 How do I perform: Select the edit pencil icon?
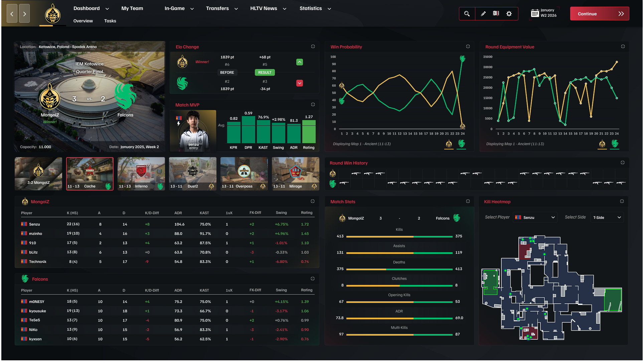click(x=483, y=14)
